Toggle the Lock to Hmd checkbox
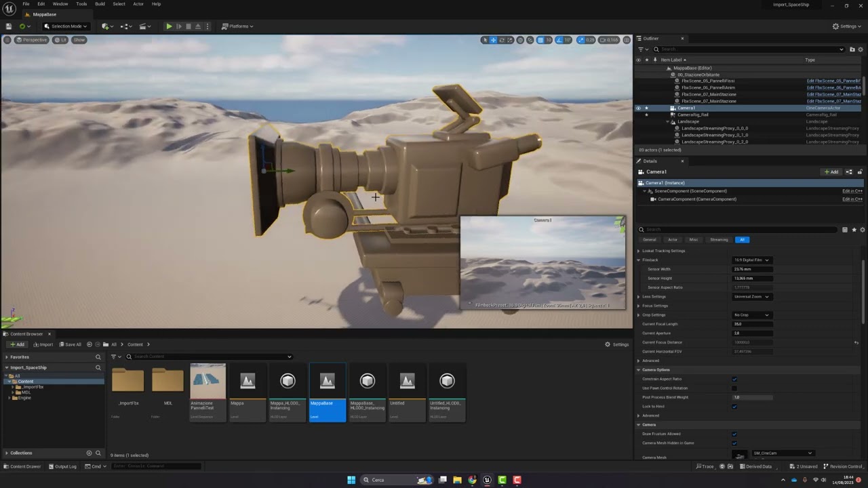The width and height of the screenshot is (868, 488). 734,407
